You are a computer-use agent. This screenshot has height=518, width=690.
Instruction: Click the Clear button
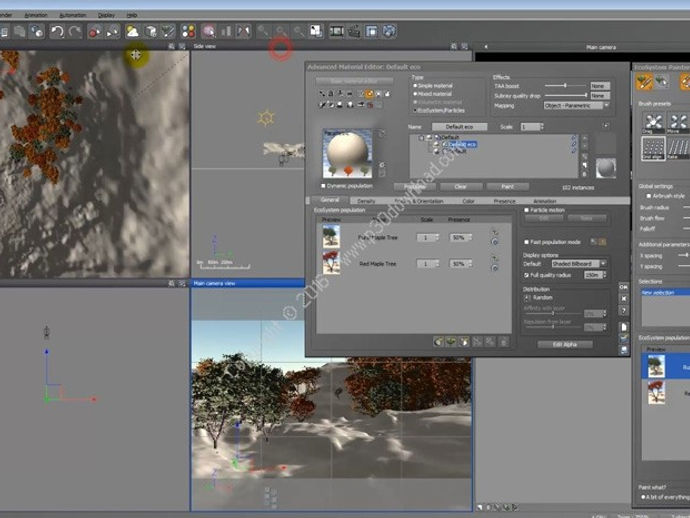pyautogui.click(x=460, y=187)
